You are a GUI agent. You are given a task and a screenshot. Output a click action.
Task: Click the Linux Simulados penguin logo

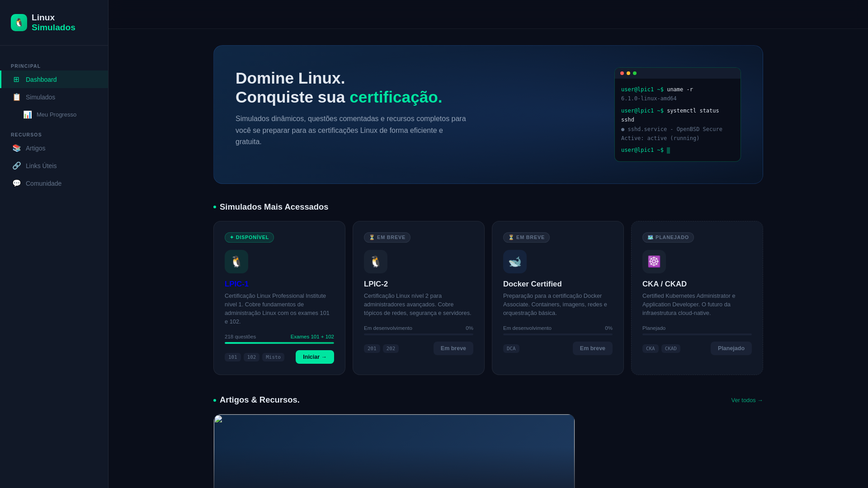[x=19, y=23]
